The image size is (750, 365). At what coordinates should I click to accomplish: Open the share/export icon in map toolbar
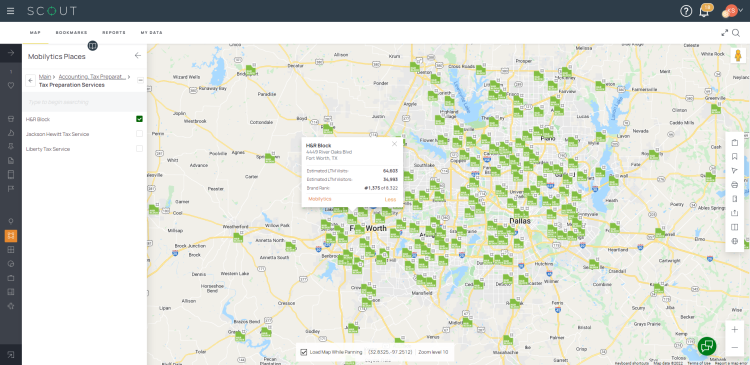tap(735, 213)
